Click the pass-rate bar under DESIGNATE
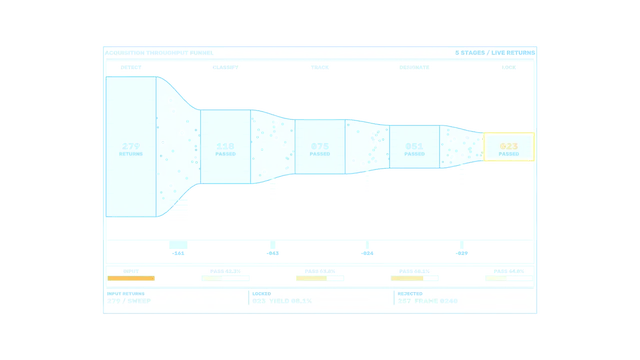This screenshot has height=360, width=640. pos(414,278)
